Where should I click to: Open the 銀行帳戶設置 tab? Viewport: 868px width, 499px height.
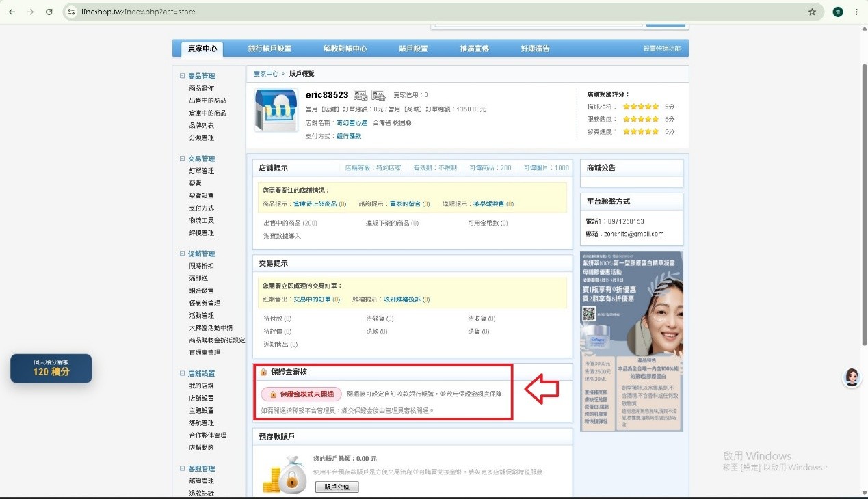269,49
